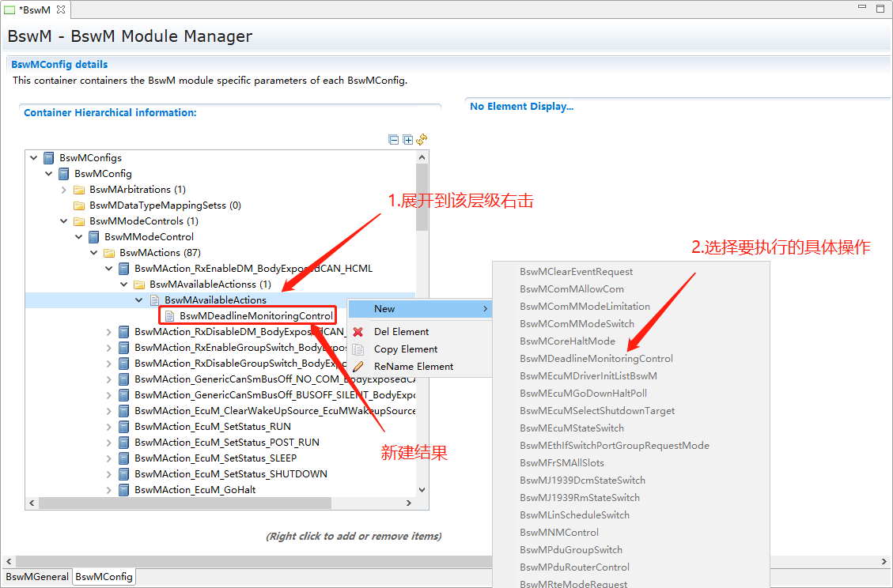Screen dimensions: 893x588
Task: Collapse the BswMActions (87) folder
Action: (94, 253)
